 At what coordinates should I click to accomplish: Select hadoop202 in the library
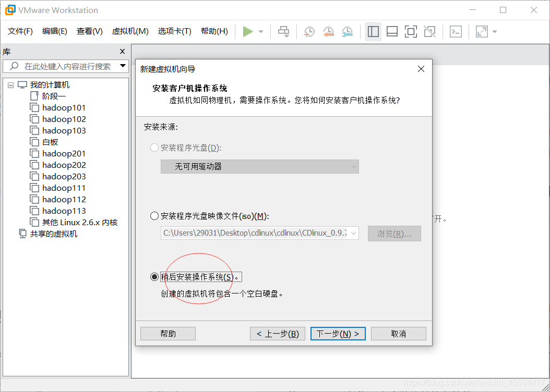64,165
